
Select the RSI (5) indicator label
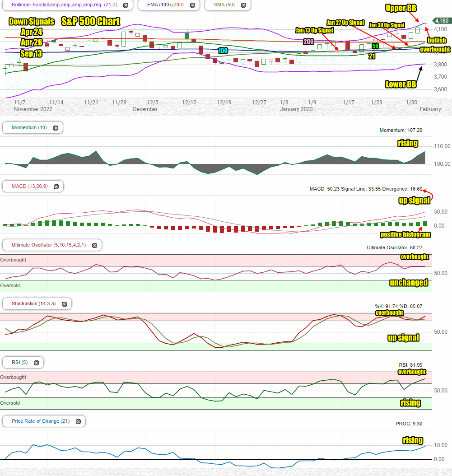tap(20, 362)
